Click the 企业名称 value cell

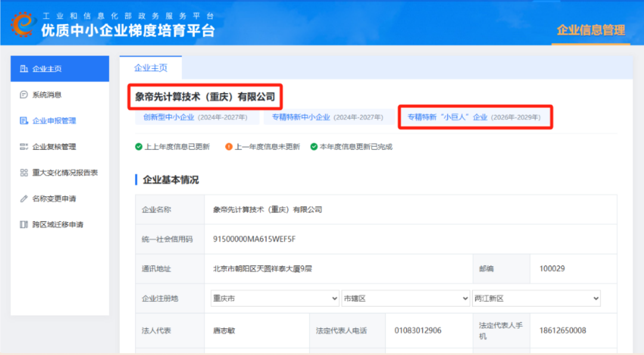411,209
